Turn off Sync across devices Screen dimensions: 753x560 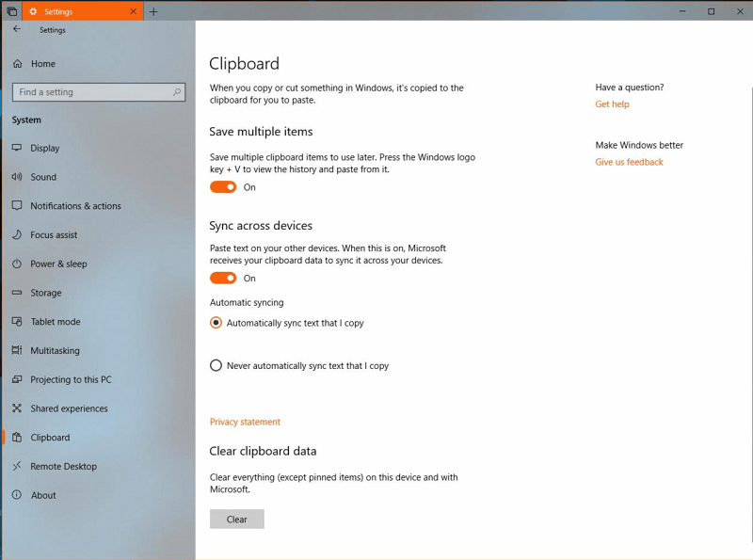223,278
